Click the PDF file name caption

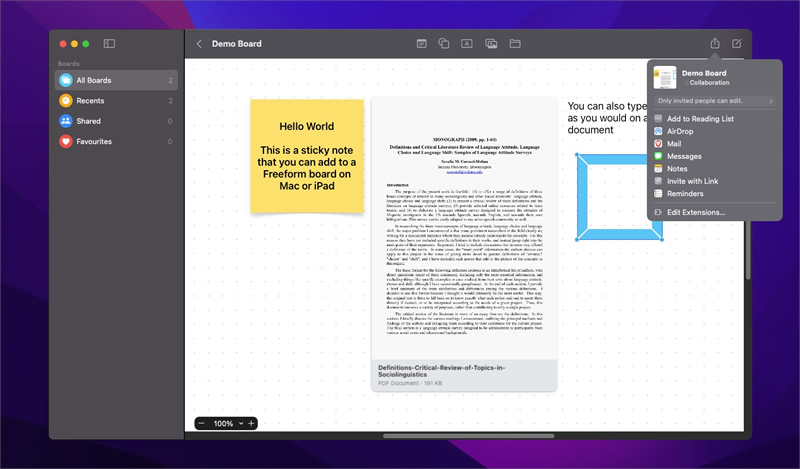(x=441, y=371)
